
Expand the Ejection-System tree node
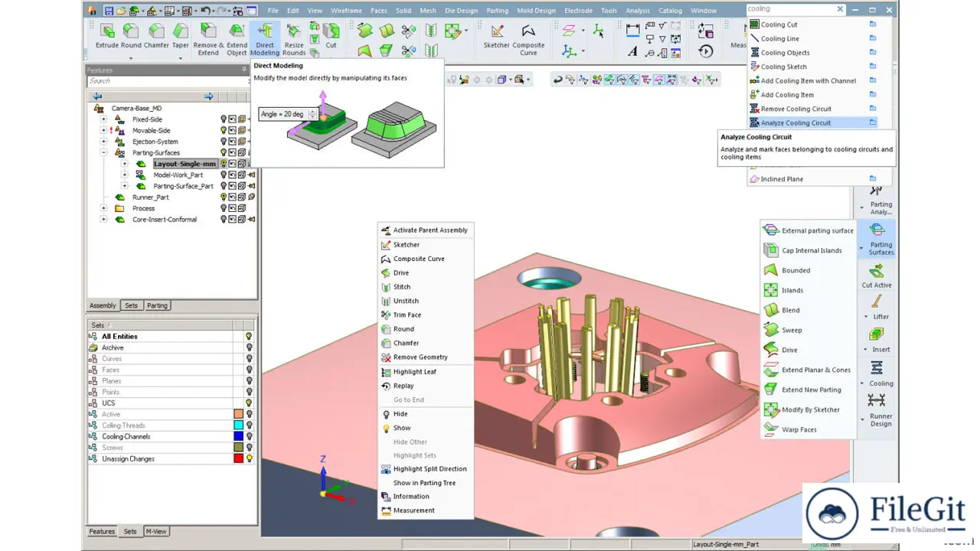pyautogui.click(x=103, y=142)
